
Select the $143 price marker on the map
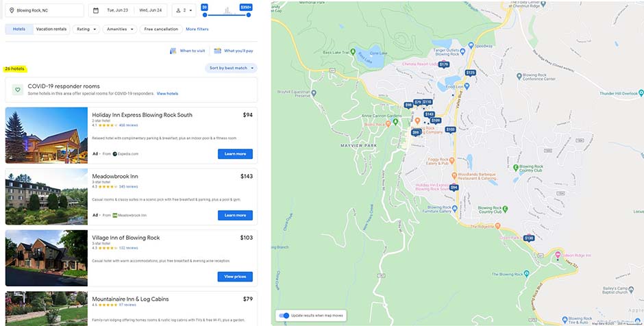[429, 114]
